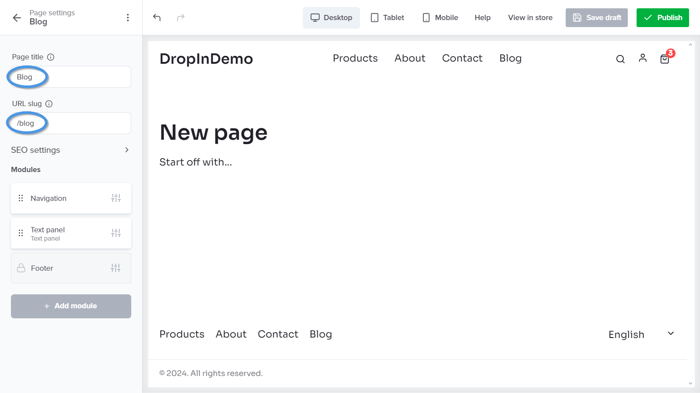Undo the last change
The height and width of the screenshot is (393, 700).
(x=157, y=17)
